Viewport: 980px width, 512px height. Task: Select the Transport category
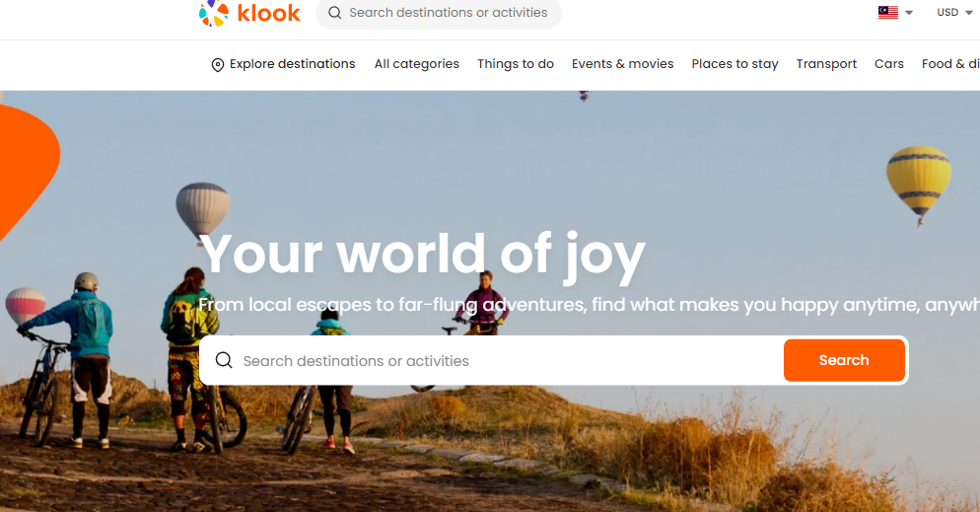coord(826,64)
